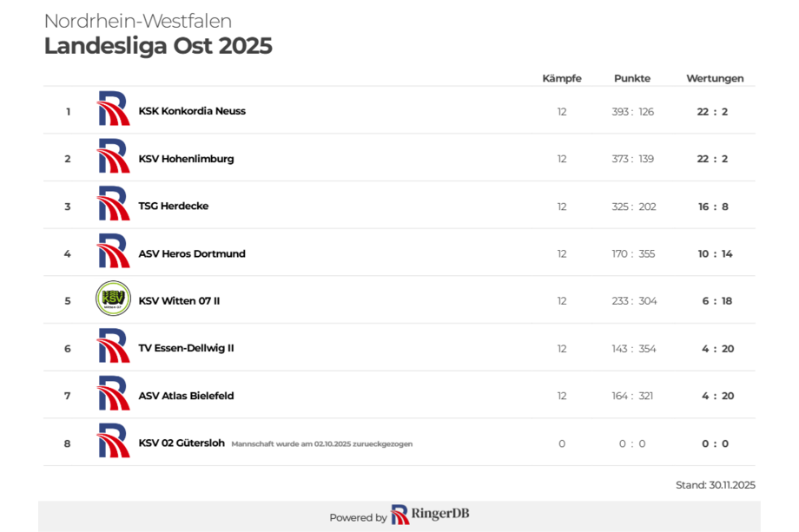
Task: Click the Landesliga Ost 2025 heading
Action: 158,46
